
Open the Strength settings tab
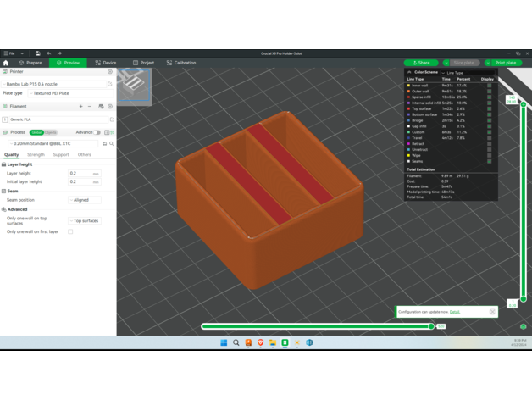point(36,155)
